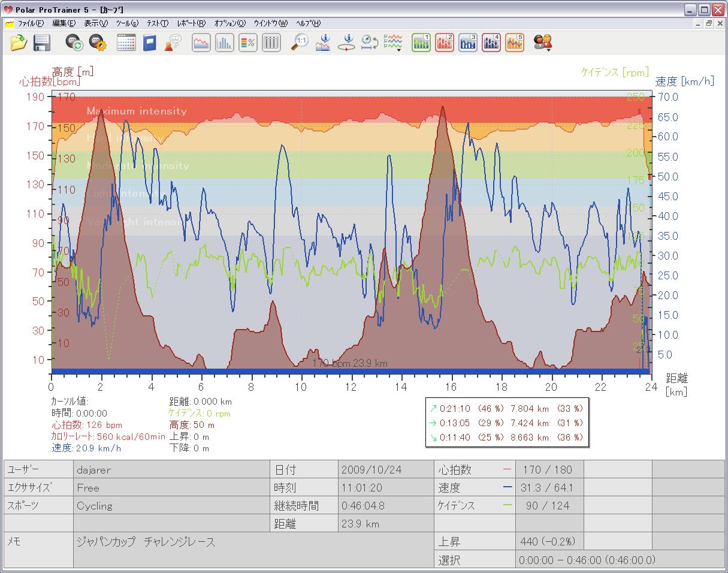Click the duration value 0:46:04.8
Screen dimensions: 728x573
click(x=386, y=506)
